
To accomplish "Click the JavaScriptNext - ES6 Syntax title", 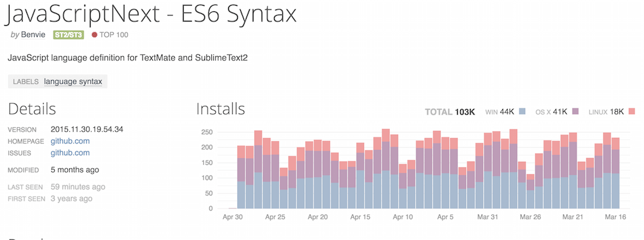I will (x=150, y=14).
